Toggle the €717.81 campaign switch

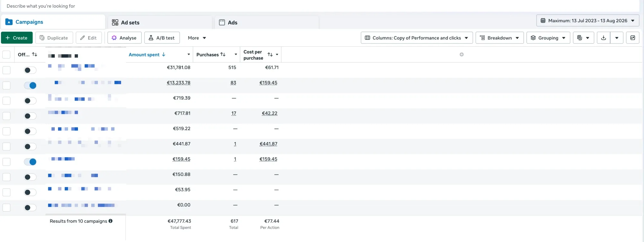tap(30, 116)
